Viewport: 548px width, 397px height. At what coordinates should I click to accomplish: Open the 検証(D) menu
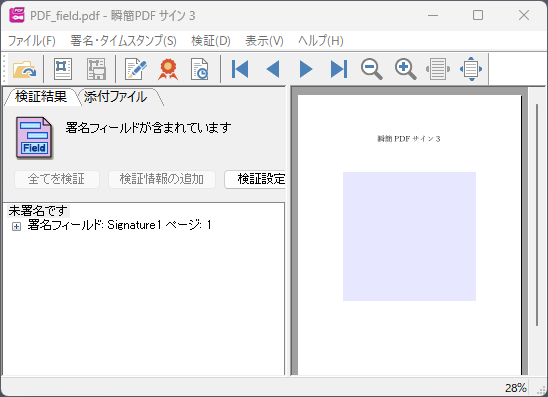(211, 41)
